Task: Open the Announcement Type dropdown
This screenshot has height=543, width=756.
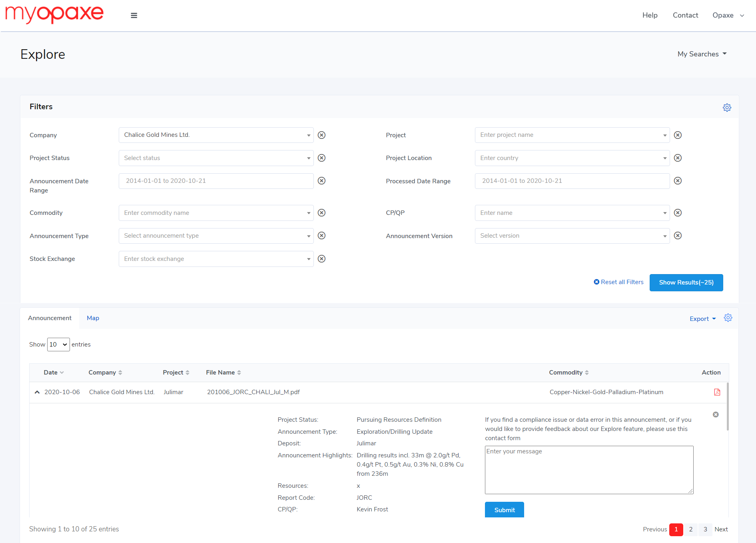Action: pyautogui.click(x=216, y=236)
